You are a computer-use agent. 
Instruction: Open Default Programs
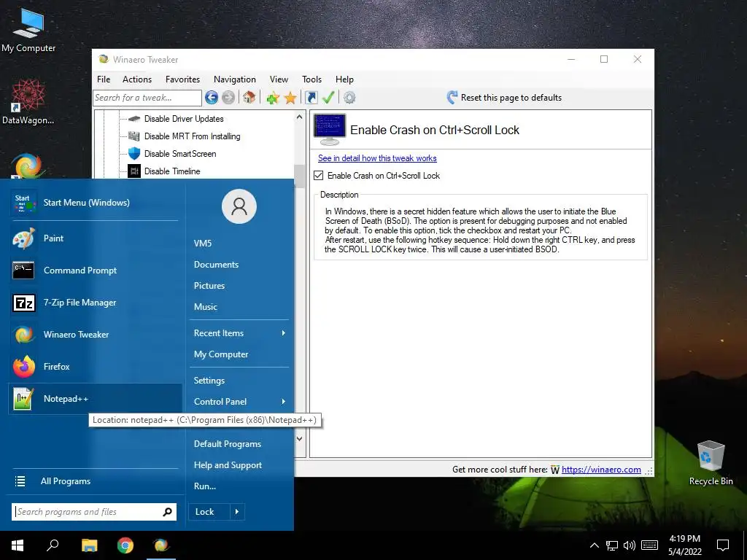tap(239, 444)
